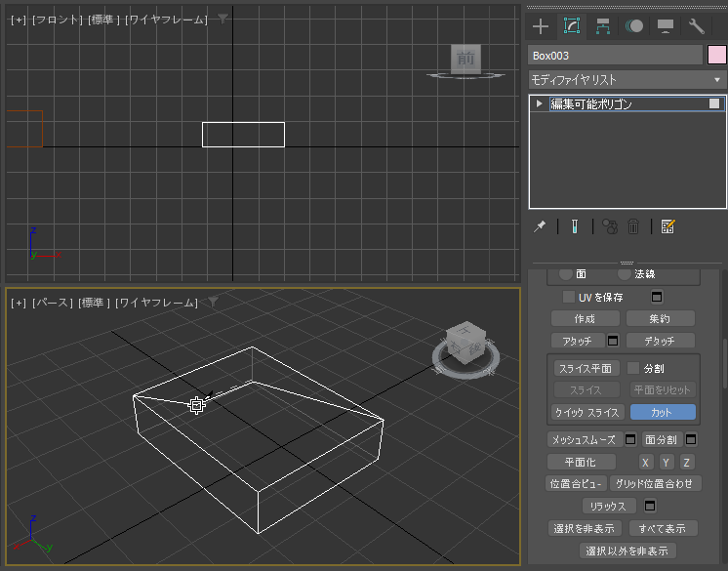Select the 面 radio button
Screen dimensions: 728x571
point(565,274)
